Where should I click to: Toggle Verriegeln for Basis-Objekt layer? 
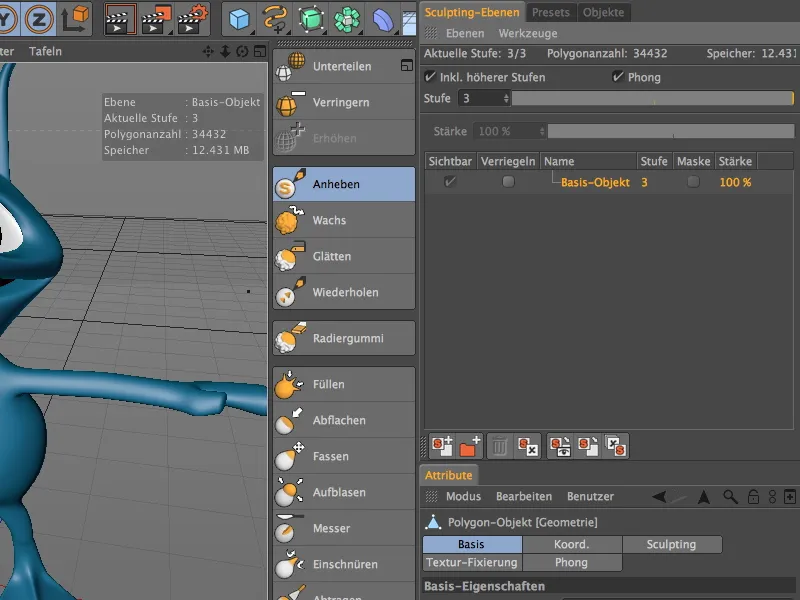pos(508,182)
